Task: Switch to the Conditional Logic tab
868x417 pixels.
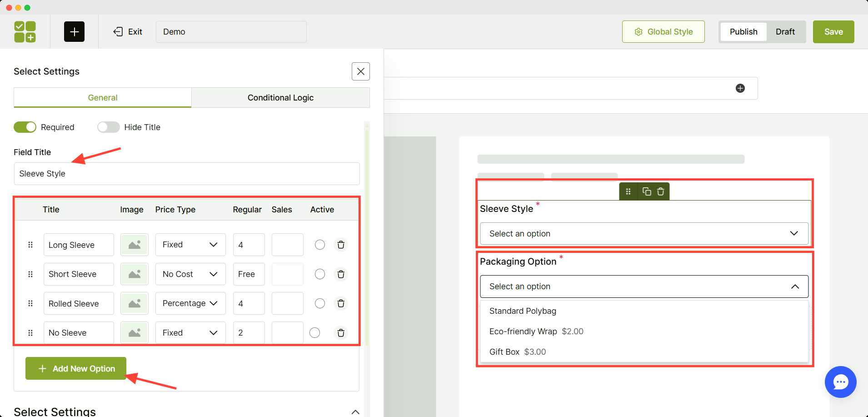Action: click(280, 98)
